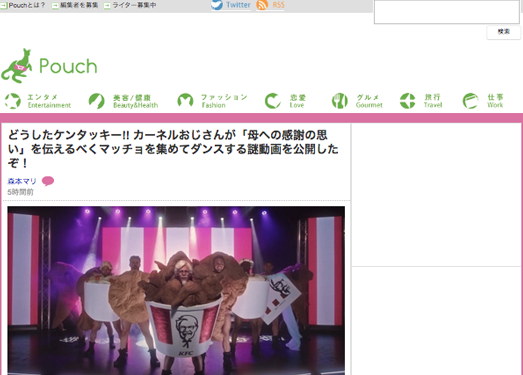This screenshot has height=375, width=523.
Task: Click the 検索 search button
Action: pyautogui.click(x=504, y=32)
